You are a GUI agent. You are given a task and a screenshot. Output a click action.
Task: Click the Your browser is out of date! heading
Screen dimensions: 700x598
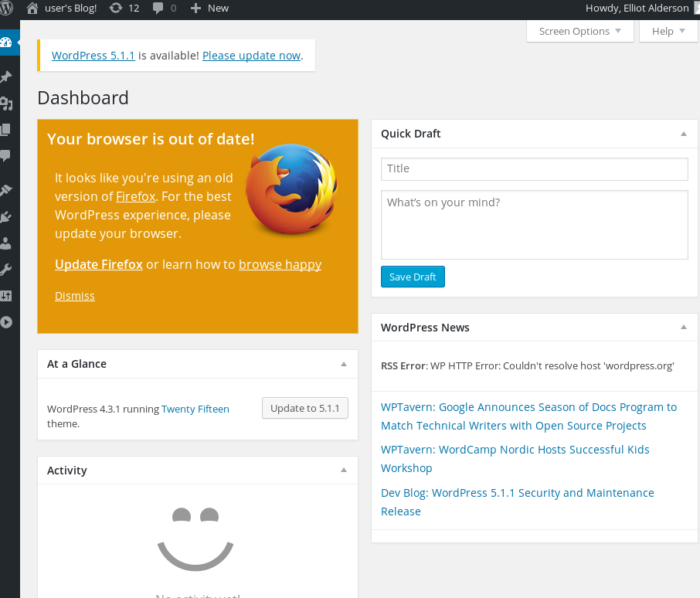[x=151, y=139]
